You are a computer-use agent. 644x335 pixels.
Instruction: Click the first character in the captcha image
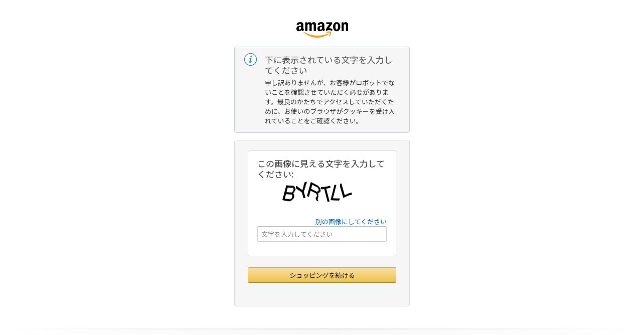(x=288, y=194)
